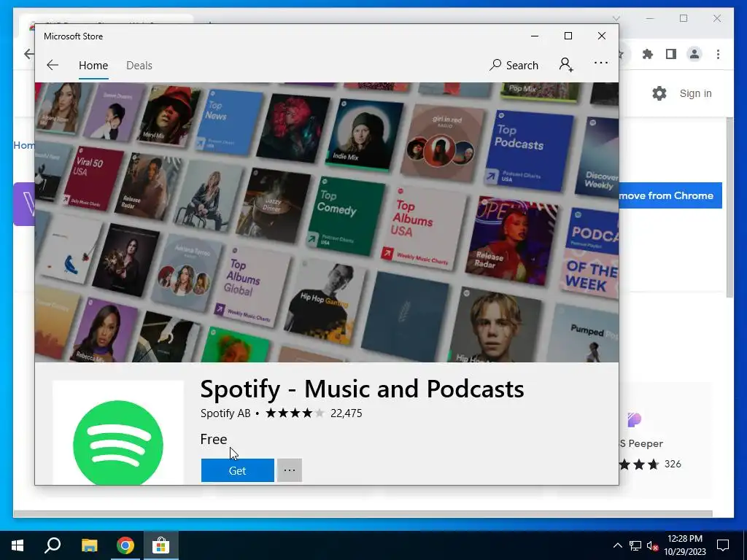Maximize the Microsoft Store window
The height and width of the screenshot is (560, 747).
point(568,36)
